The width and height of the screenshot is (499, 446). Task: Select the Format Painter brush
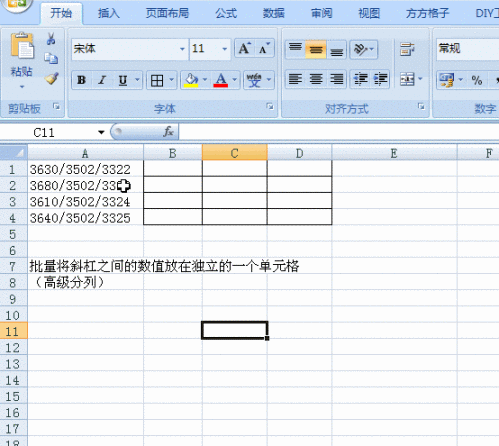click(52, 78)
